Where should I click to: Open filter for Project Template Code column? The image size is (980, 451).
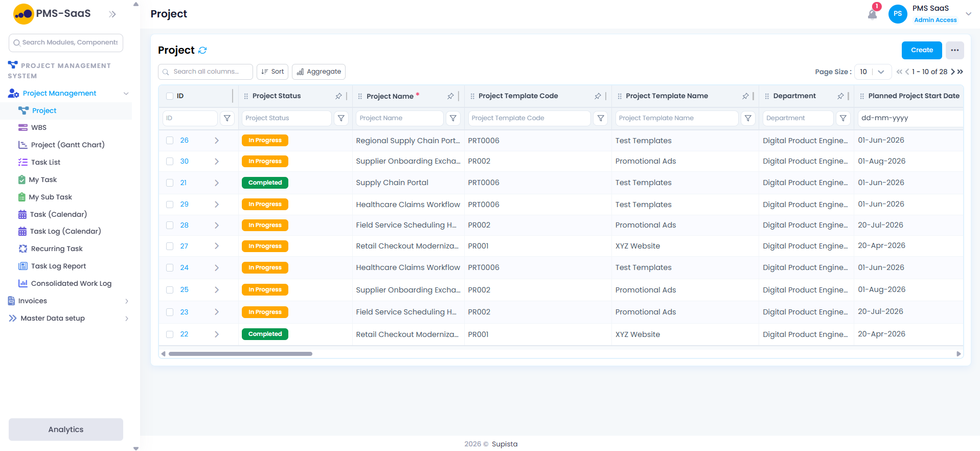coord(601,118)
